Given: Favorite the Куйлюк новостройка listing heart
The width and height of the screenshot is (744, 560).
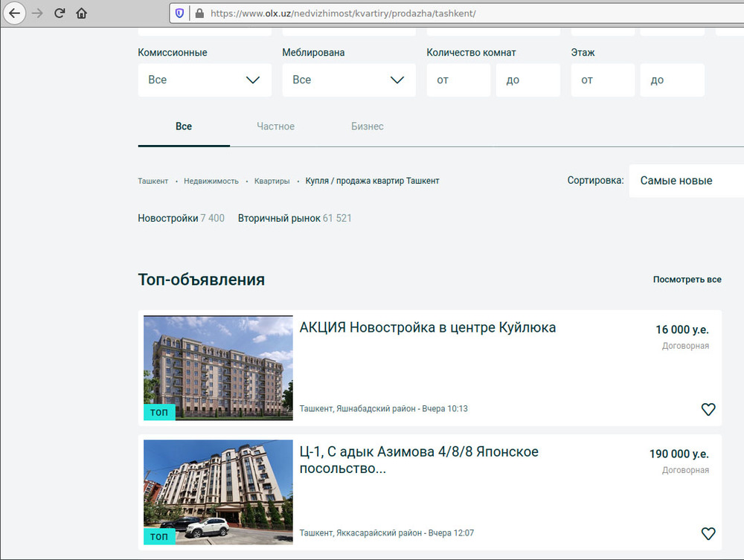Looking at the screenshot, I should (708, 409).
